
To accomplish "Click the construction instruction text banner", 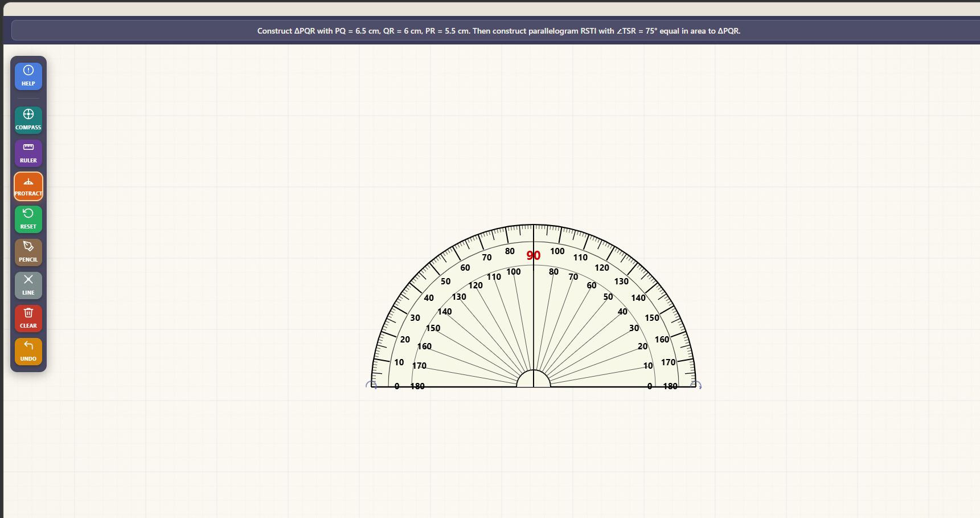I will 498,31.
